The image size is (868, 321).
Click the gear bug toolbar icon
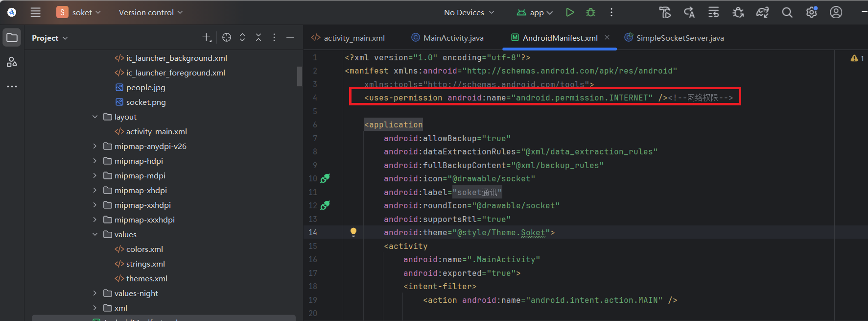click(x=738, y=12)
